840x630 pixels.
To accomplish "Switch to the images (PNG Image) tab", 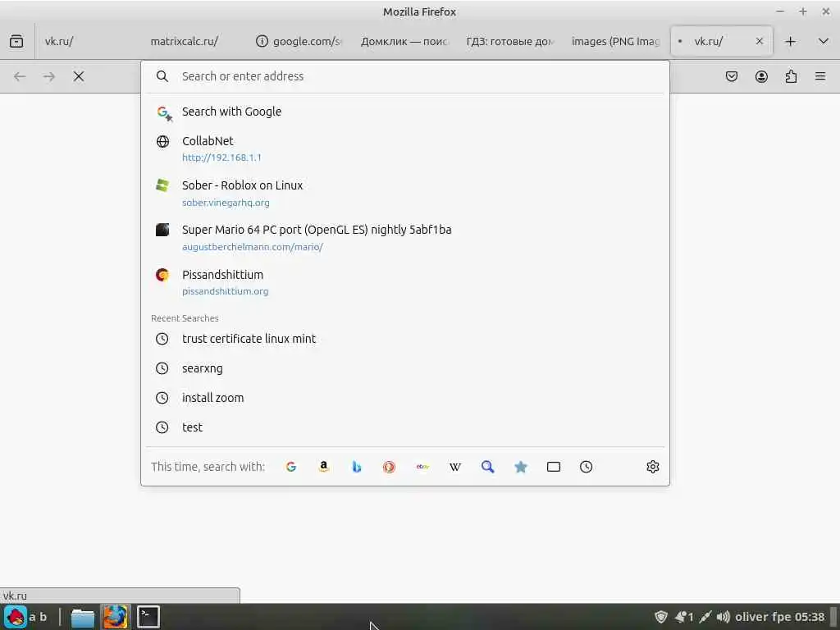I will [x=615, y=41].
